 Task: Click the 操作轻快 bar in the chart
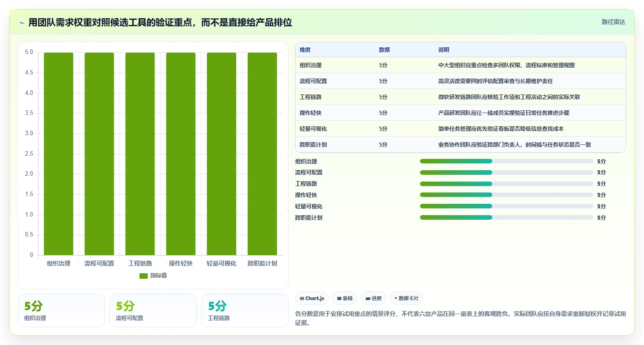click(x=180, y=154)
